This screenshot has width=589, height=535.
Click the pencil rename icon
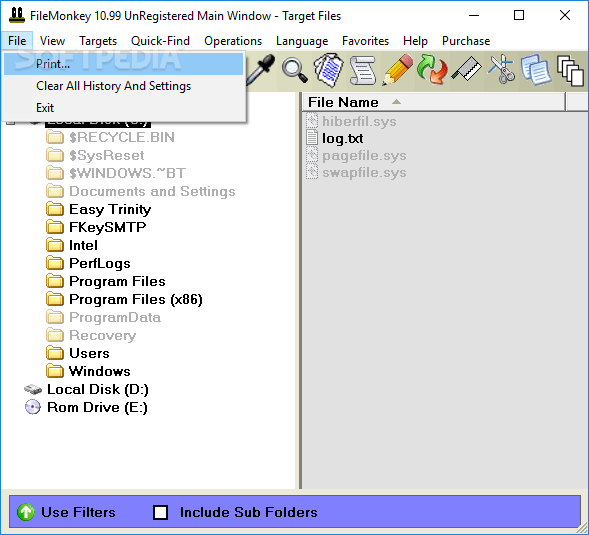tap(397, 70)
